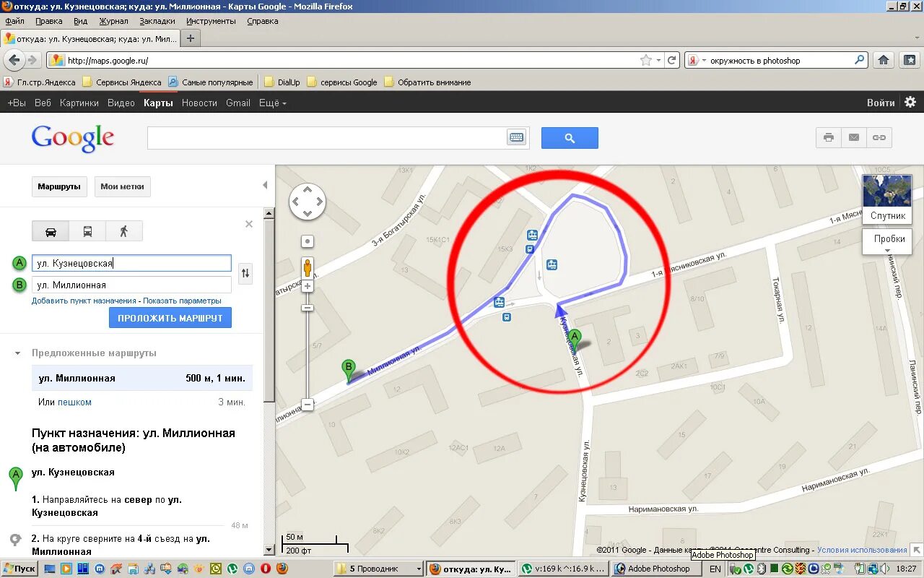Open the Правка menu

(x=49, y=21)
